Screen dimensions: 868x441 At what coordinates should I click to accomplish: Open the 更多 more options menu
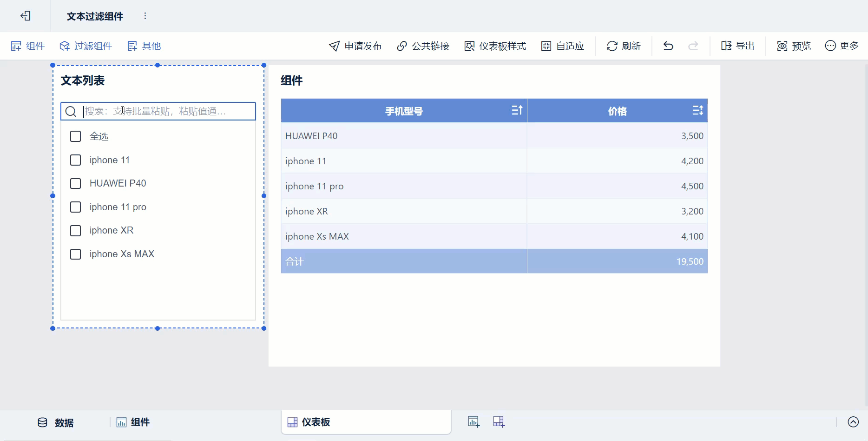(x=842, y=46)
